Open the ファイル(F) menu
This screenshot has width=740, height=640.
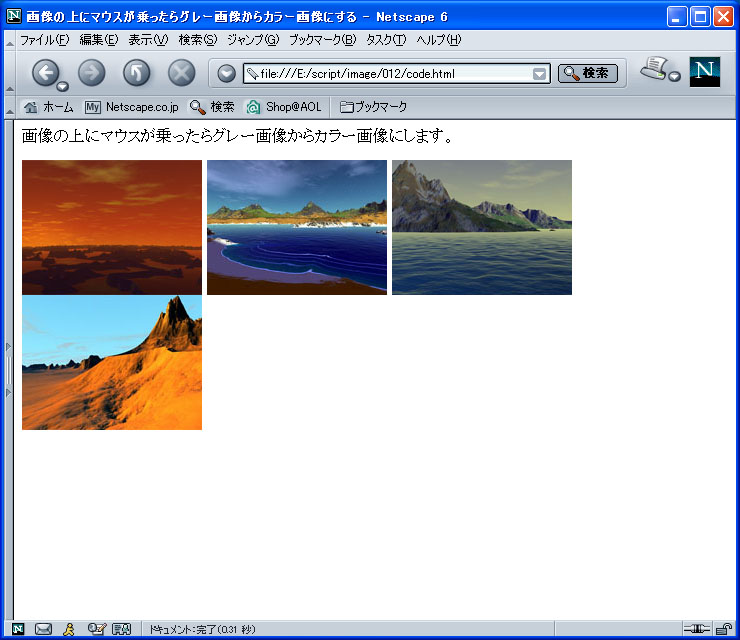tap(44, 40)
